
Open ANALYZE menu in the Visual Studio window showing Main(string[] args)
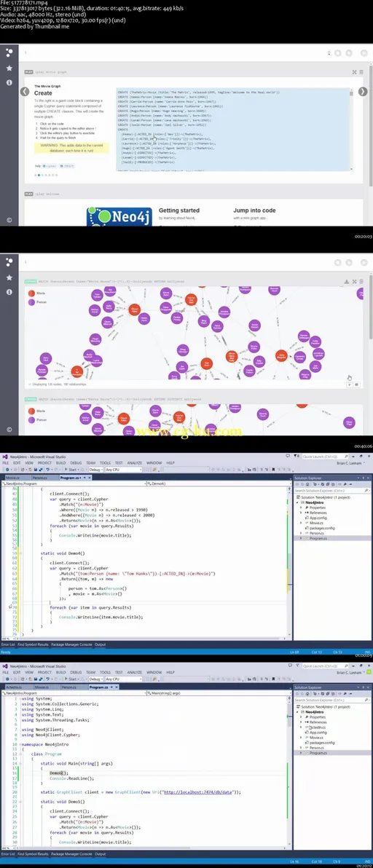(135, 672)
